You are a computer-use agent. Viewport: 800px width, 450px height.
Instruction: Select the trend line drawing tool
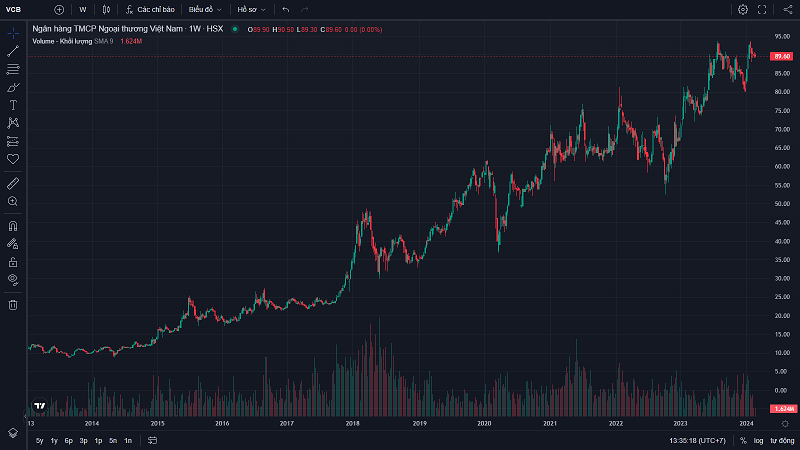(13, 51)
